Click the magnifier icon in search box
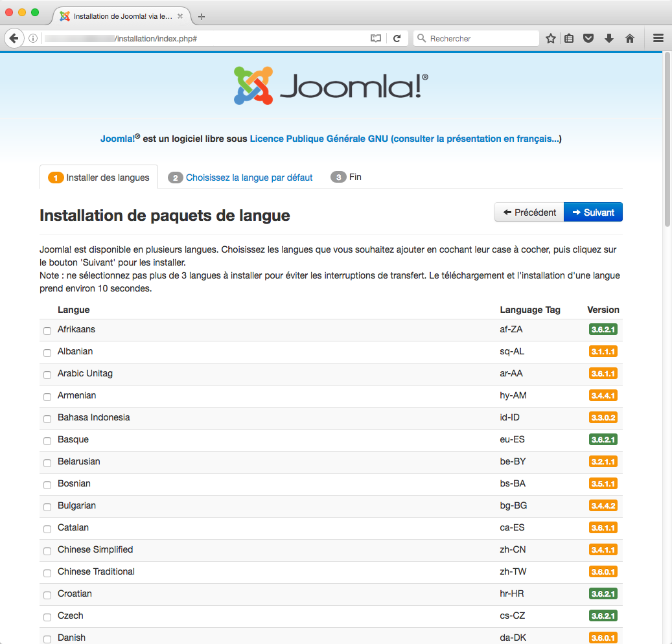Image resolution: width=672 pixels, height=644 pixels. point(422,39)
